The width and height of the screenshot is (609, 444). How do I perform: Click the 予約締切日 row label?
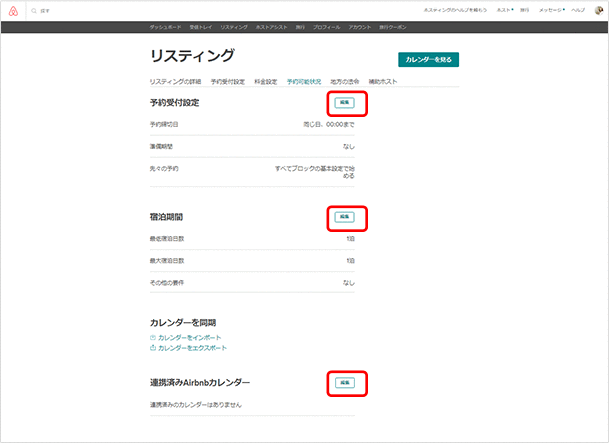pos(164,124)
